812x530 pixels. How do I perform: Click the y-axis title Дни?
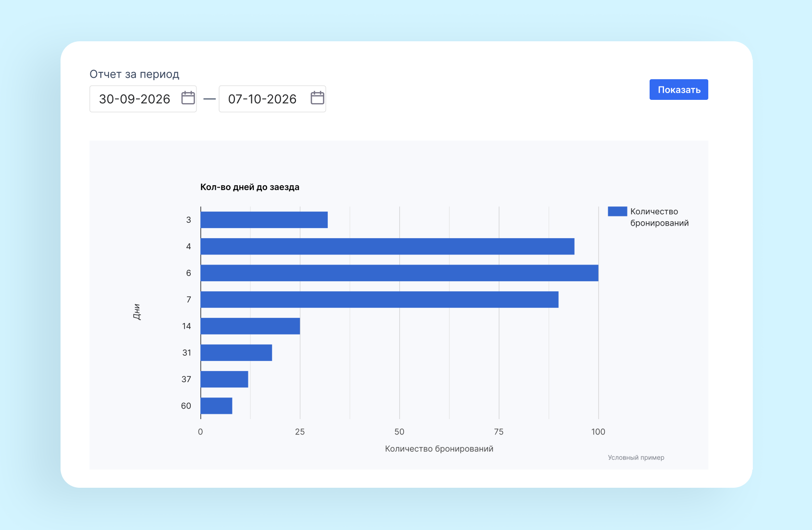click(137, 312)
